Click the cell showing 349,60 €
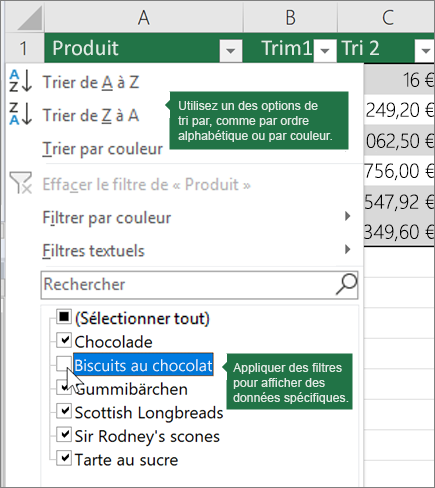The width and height of the screenshot is (435, 488). click(x=399, y=231)
